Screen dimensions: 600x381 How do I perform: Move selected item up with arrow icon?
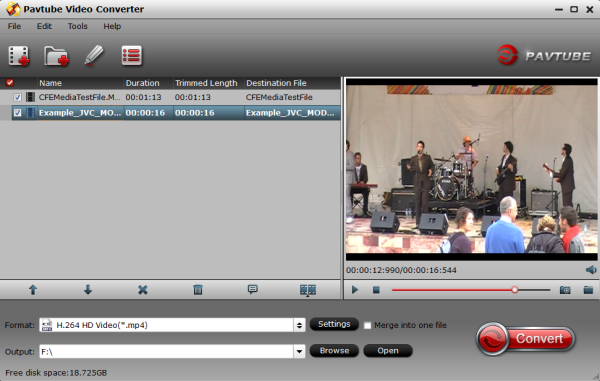tap(33, 290)
